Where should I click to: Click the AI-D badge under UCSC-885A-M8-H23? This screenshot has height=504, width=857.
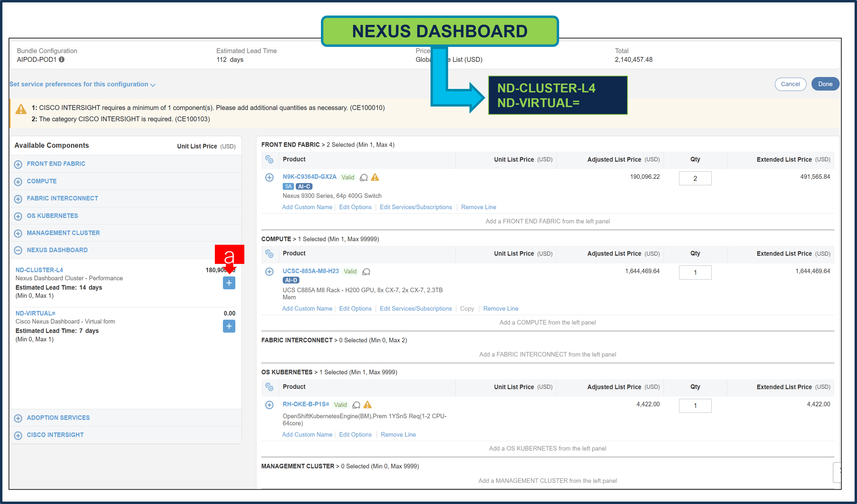291,280
